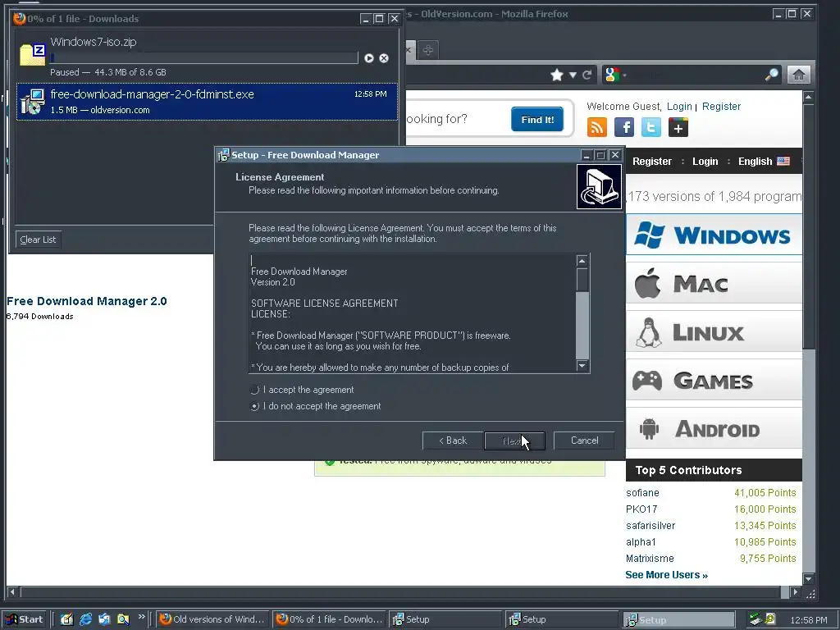
Task: Click the search magnifier icon in Firefox
Action: click(x=771, y=75)
